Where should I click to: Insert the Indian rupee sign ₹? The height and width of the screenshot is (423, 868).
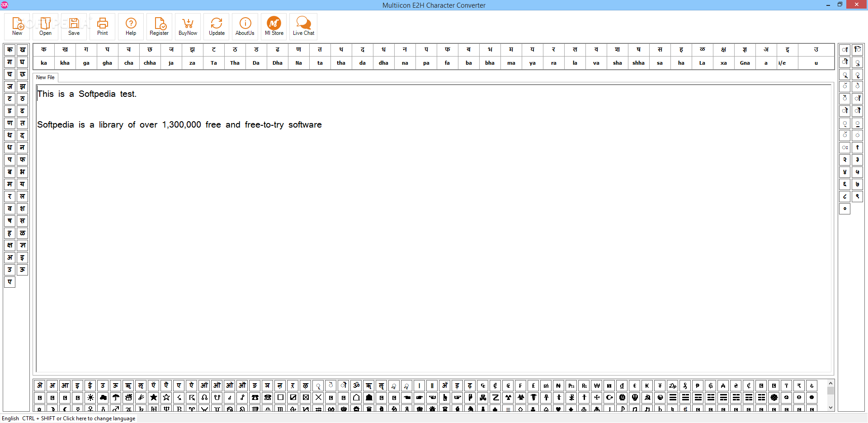[x=799, y=385]
